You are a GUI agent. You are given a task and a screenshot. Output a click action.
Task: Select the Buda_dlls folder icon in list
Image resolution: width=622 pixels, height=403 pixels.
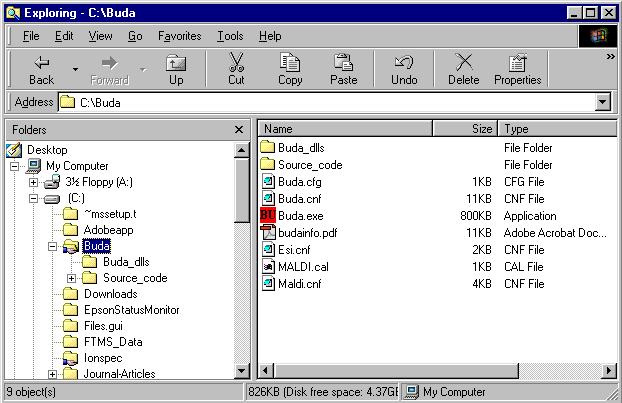coord(268,148)
